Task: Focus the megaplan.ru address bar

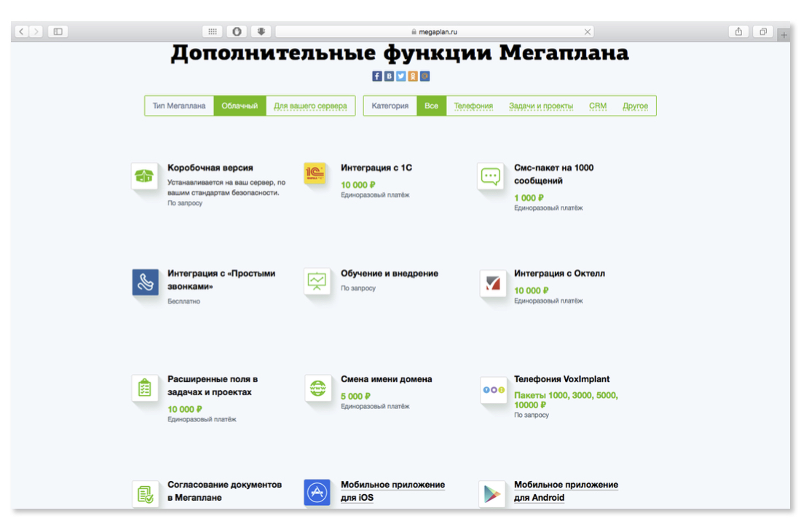Action: [x=434, y=31]
